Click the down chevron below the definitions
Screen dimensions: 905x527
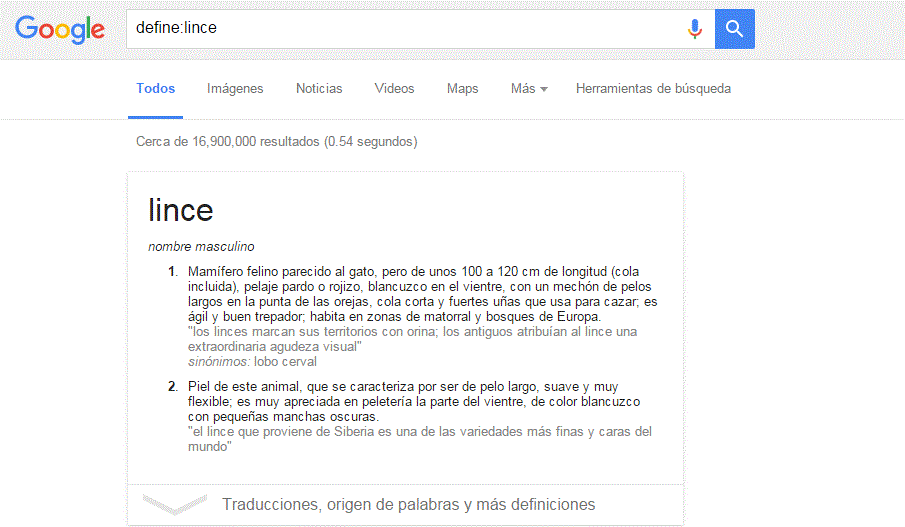[x=174, y=504]
